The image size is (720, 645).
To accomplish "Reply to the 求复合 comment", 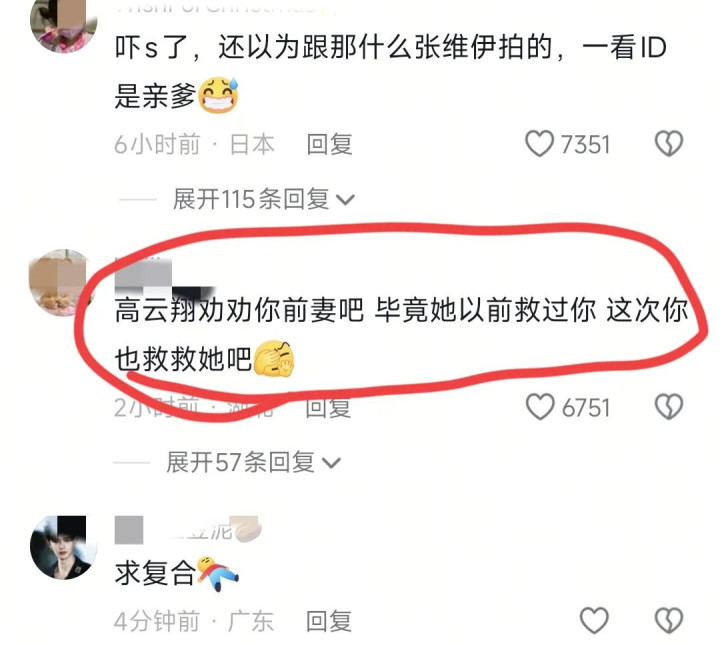I will (x=329, y=621).
